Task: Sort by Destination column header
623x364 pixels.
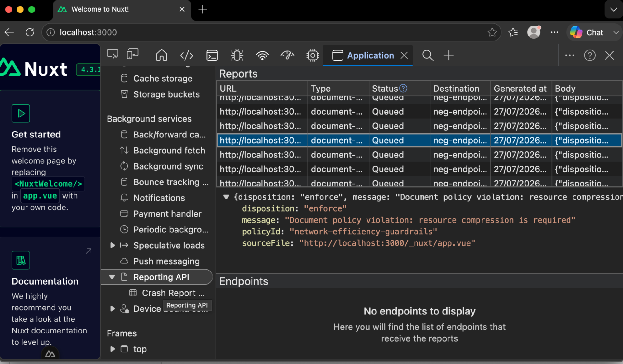Action: [460, 89]
